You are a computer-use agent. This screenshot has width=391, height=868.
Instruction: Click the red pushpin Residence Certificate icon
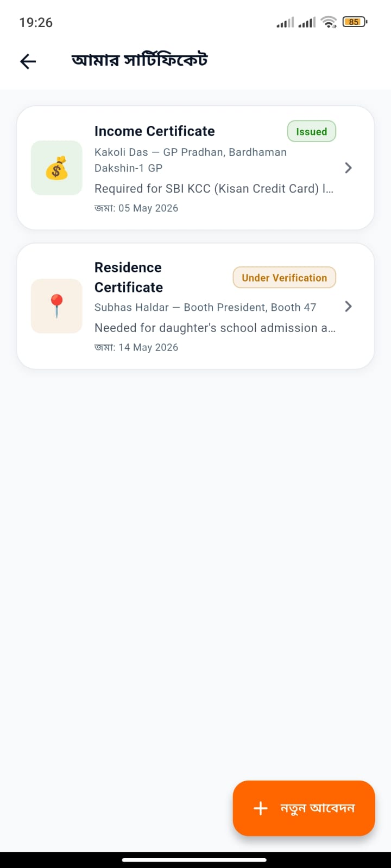[x=56, y=306]
